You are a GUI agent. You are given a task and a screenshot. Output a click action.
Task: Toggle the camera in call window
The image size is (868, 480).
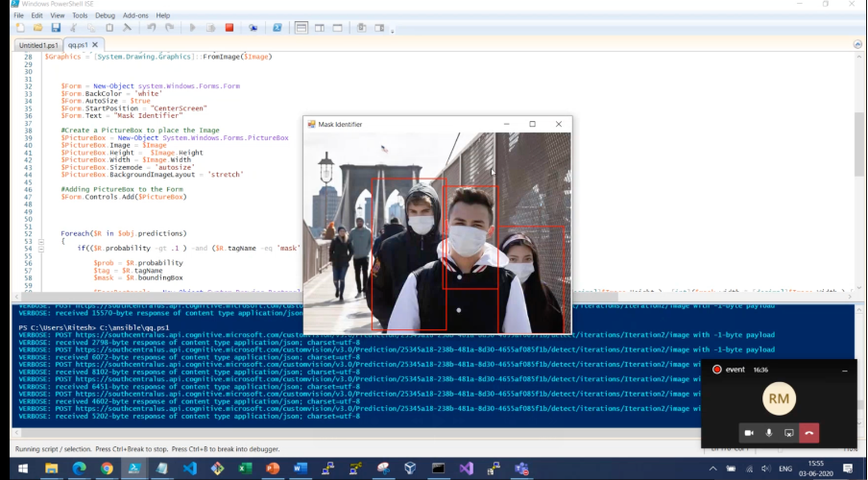pyautogui.click(x=749, y=433)
